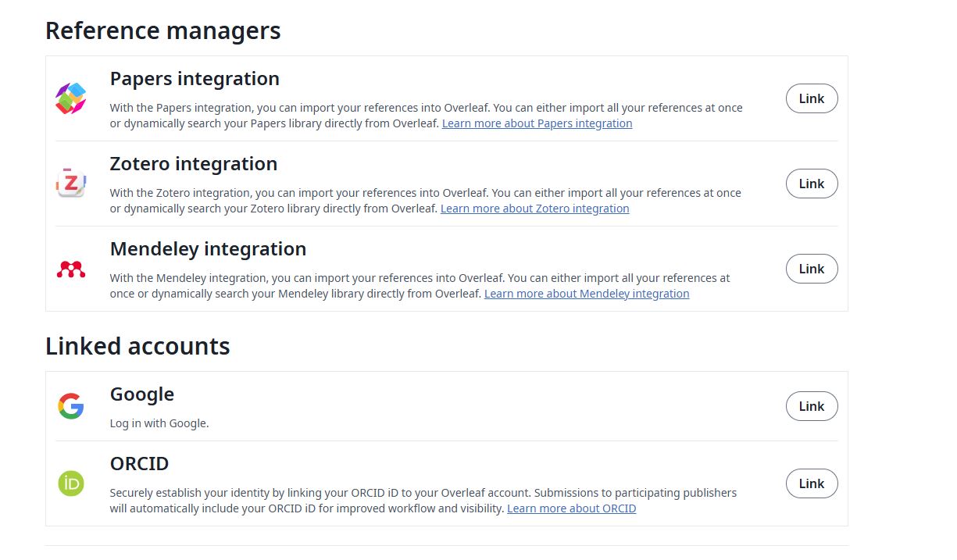
Task: Follow Learn more about Mendeley integration link
Action: tap(586, 294)
